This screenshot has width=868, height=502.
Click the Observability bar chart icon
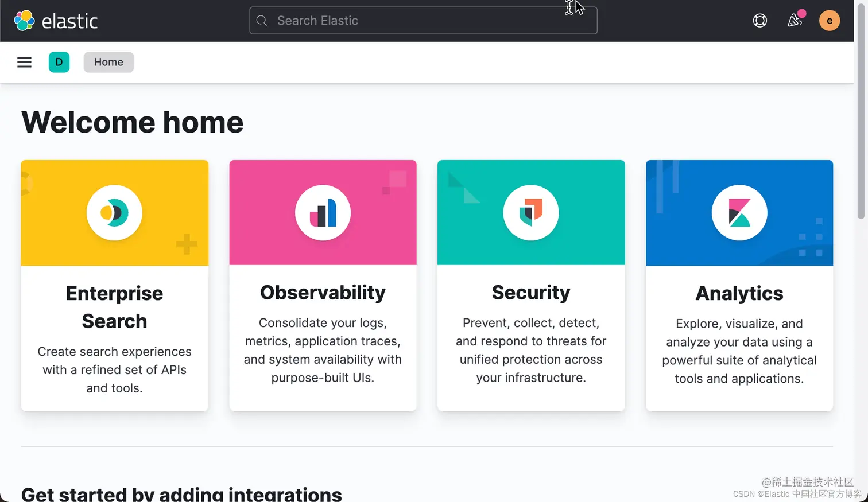point(323,213)
